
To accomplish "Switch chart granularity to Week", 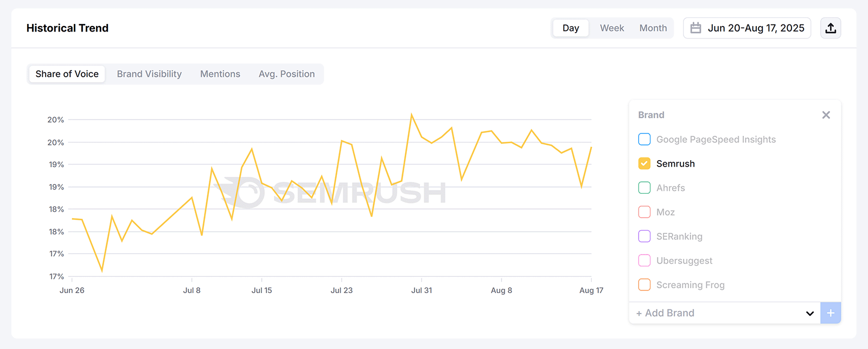I will click(x=611, y=28).
